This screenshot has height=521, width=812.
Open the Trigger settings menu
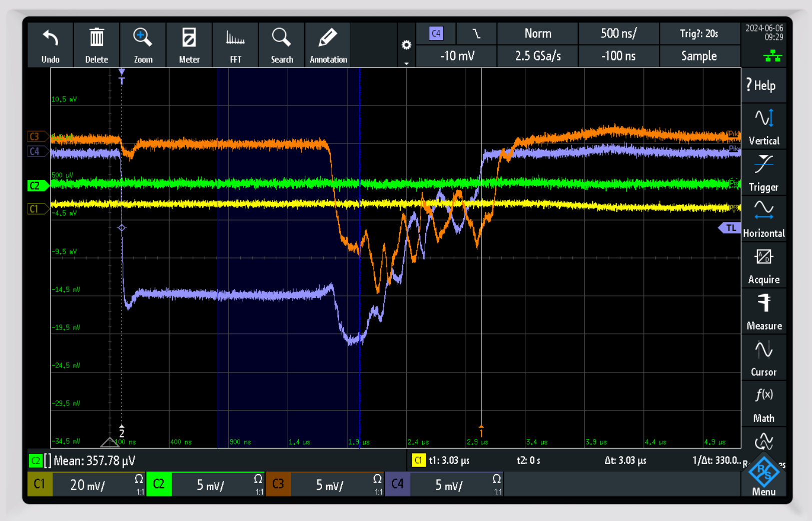click(x=763, y=173)
